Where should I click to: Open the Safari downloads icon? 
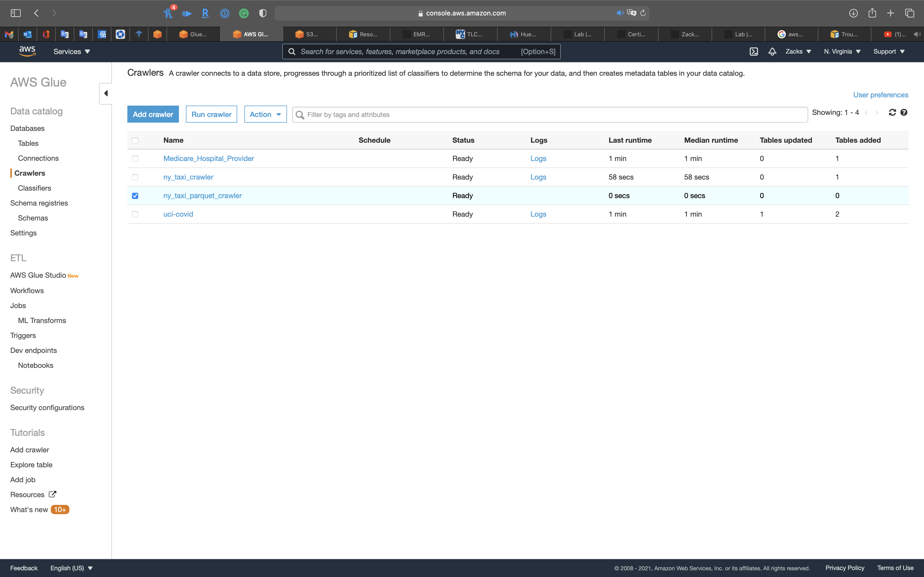pyautogui.click(x=853, y=13)
